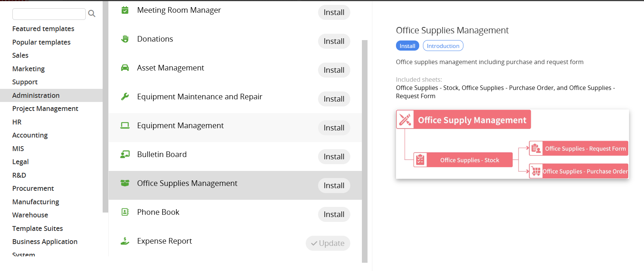Select the Project Management category
This screenshot has height=271, width=644.
pos(45,109)
